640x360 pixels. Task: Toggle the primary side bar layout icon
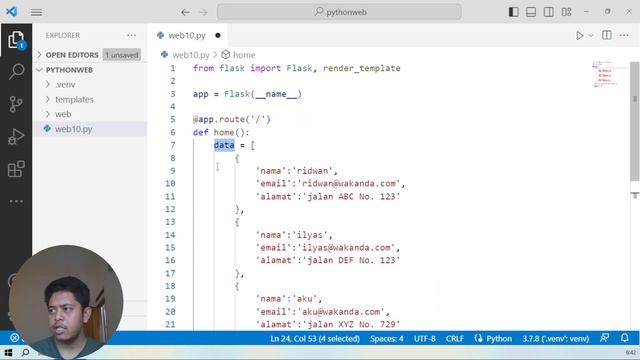click(513, 12)
